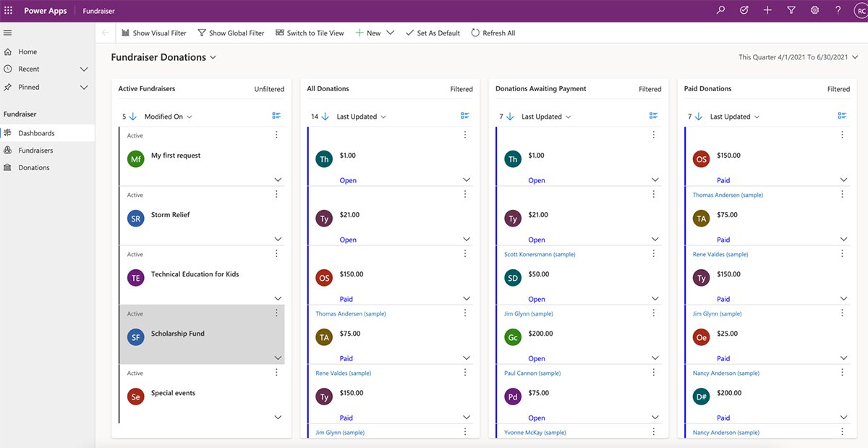This screenshot has height=448, width=868.
Task: Switch to Tile View
Action: [310, 33]
